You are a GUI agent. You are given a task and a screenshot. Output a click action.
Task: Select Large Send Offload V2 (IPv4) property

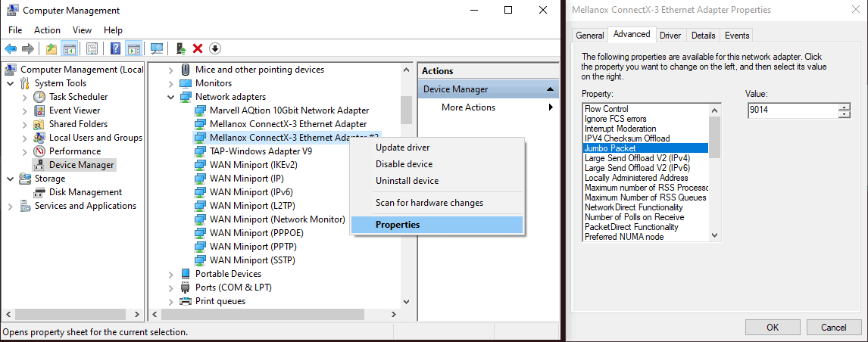click(645, 157)
